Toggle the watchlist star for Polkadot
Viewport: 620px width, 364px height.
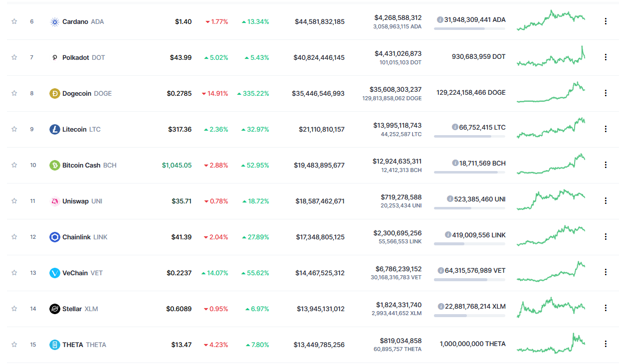pos(14,57)
